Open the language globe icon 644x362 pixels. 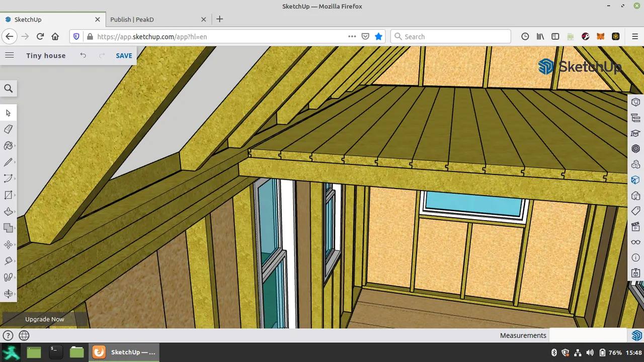24,335
